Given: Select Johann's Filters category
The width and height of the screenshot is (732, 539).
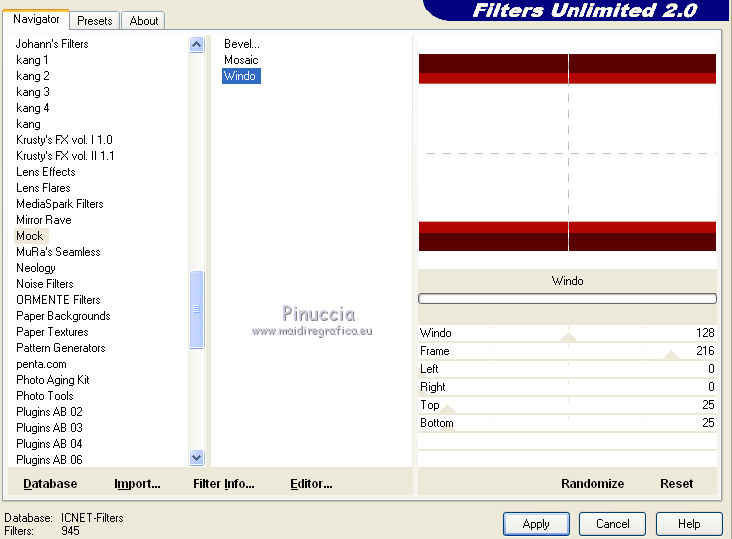Looking at the screenshot, I should click(x=52, y=44).
